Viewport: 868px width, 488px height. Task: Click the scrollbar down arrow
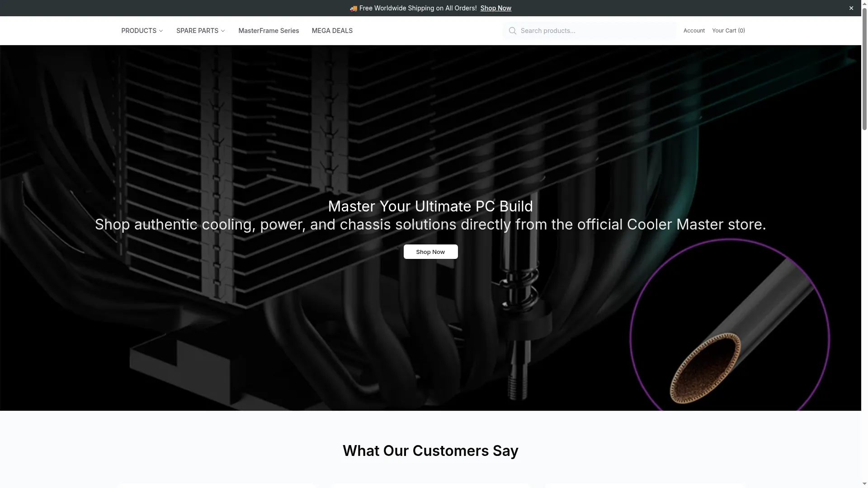pyautogui.click(x=864, y=484)
